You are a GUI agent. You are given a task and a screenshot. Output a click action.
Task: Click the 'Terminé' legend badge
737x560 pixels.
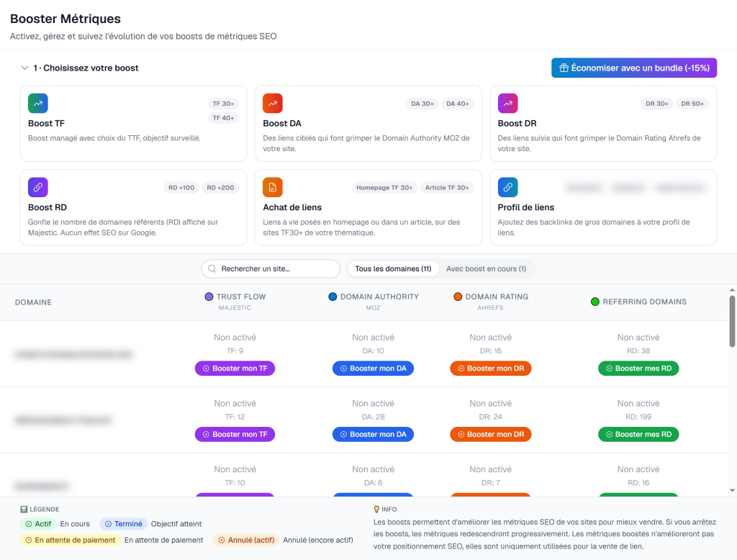pyautogui.click(x=123, y=524)
